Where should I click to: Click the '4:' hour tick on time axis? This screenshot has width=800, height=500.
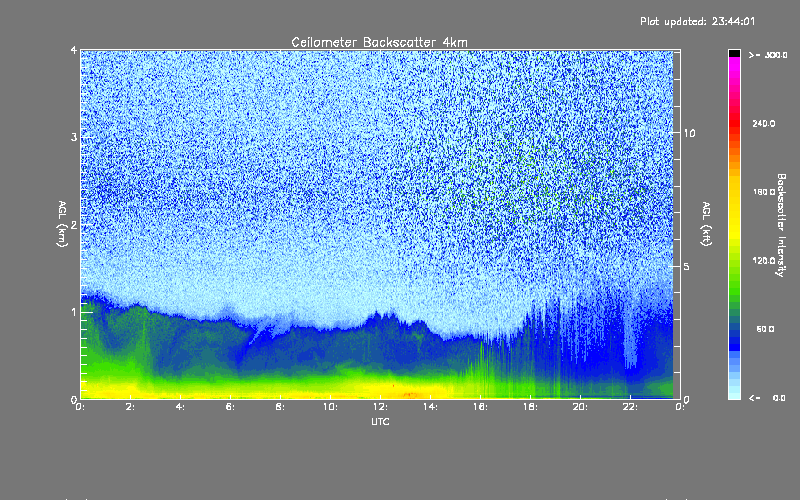click(x=180, y=407)
